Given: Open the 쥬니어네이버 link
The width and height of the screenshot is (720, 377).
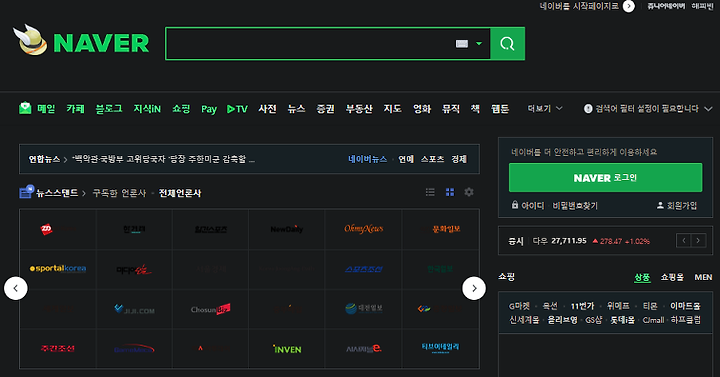Looking at the screenshot, I should pos(666,6).
